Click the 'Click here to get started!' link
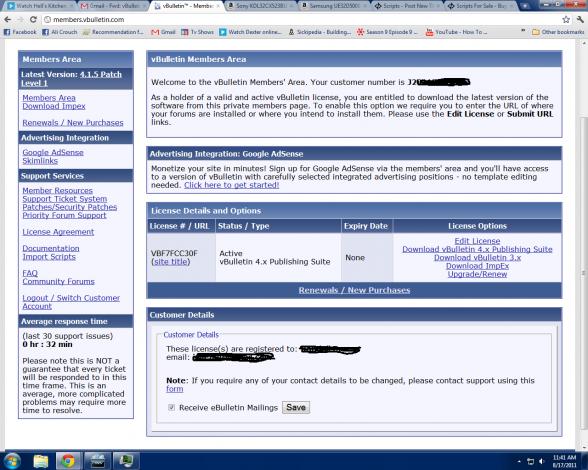 pyautogui.click(x=232, y=185)
